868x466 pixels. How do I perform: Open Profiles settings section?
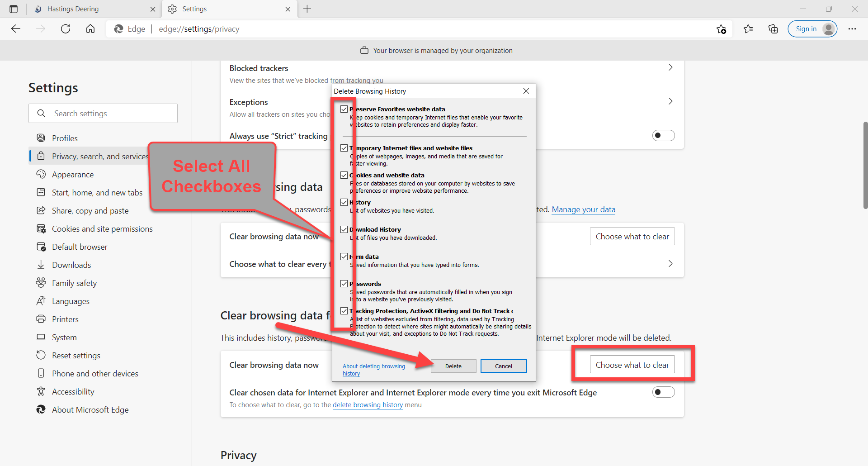point(65,138)
